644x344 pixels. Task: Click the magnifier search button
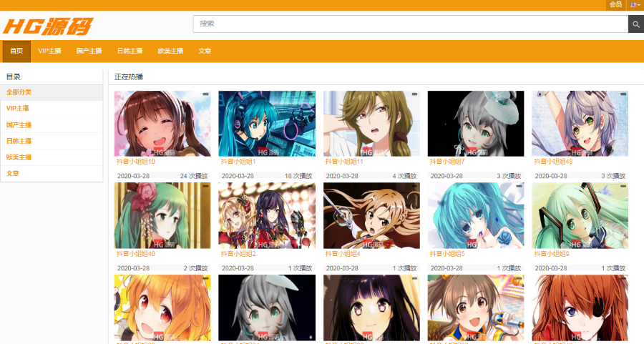pos(636,24)
